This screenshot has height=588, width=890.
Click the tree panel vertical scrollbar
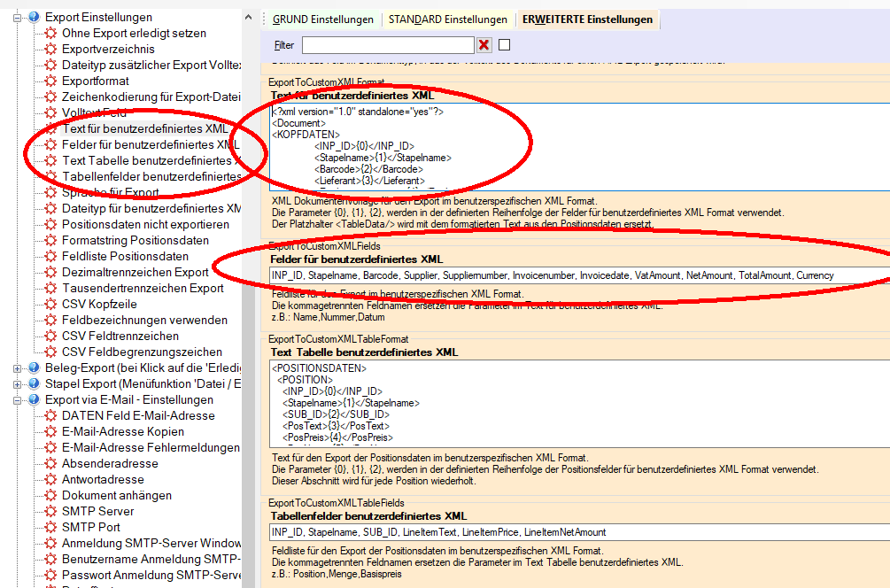pos(248,266)
